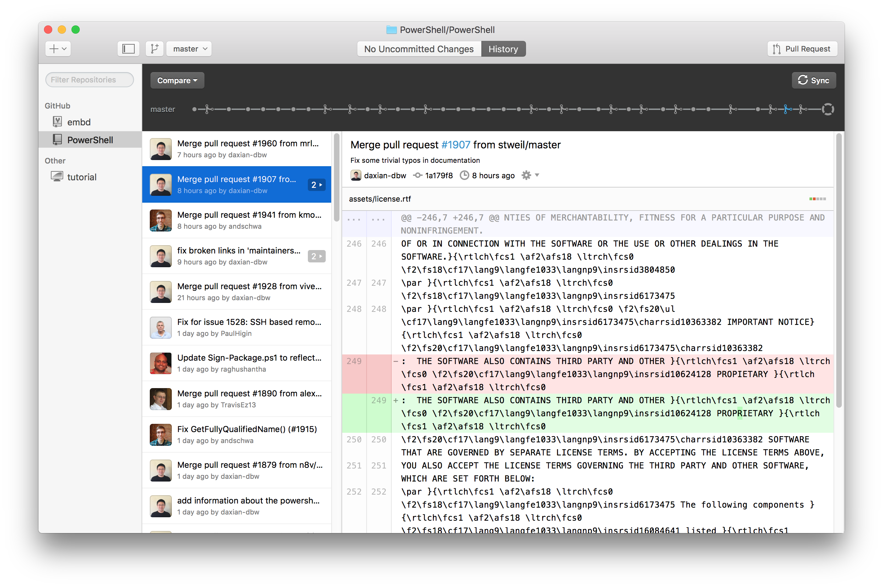Click TravisEz13 avatar in commit list
This screenshot has width=883, height=588.
click(x=160, y=399)
